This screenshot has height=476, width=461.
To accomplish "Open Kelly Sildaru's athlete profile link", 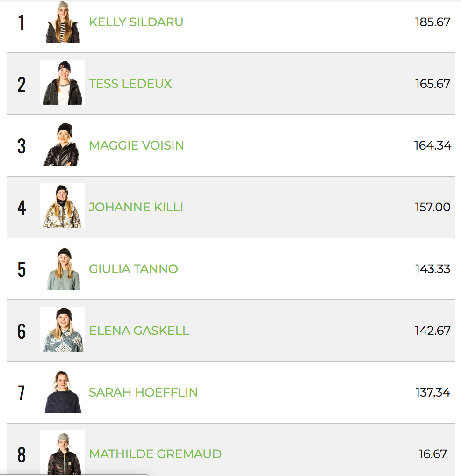I will [x=136, y=22].
